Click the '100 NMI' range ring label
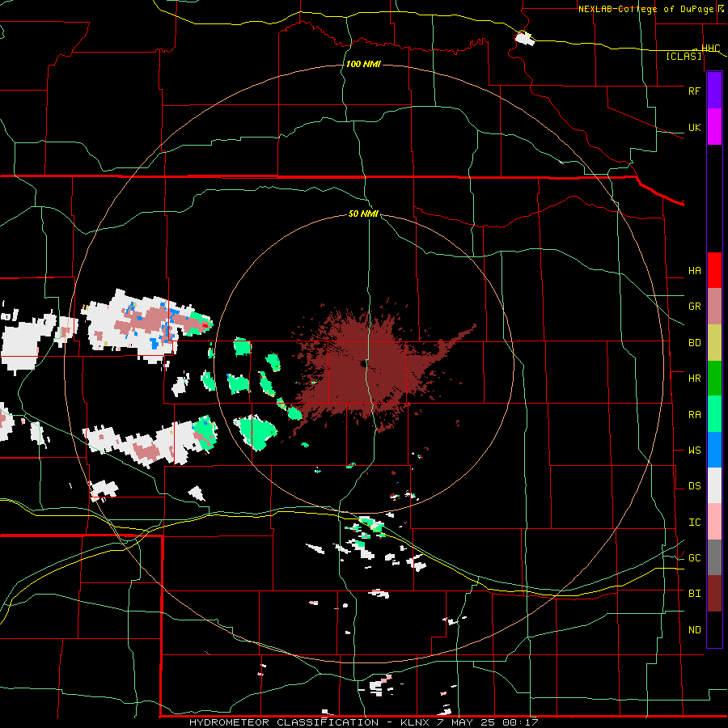This screenshot has height=728, width=728. [x=363, y=64]
